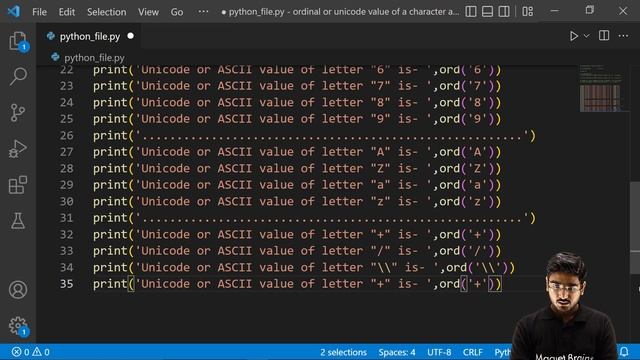The width and height of the screenshot is (640, 360).
Task: Click the dotted string on line 26
Action: (332, 136)
